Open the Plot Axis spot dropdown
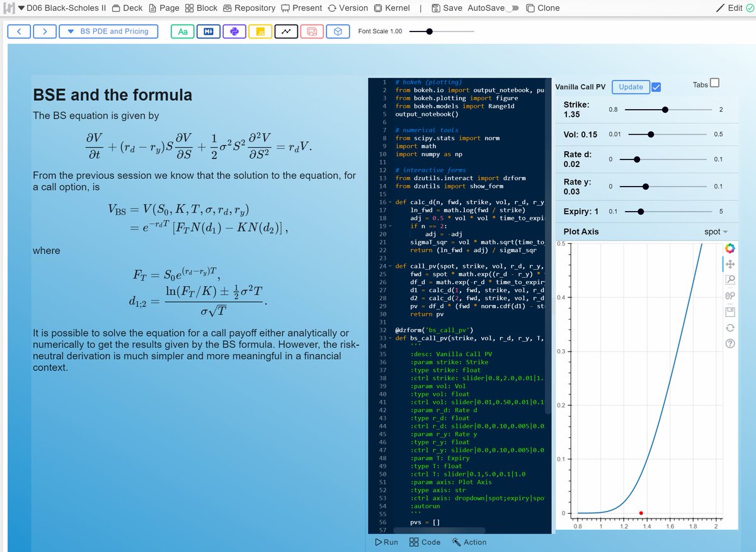 [716, 232]
